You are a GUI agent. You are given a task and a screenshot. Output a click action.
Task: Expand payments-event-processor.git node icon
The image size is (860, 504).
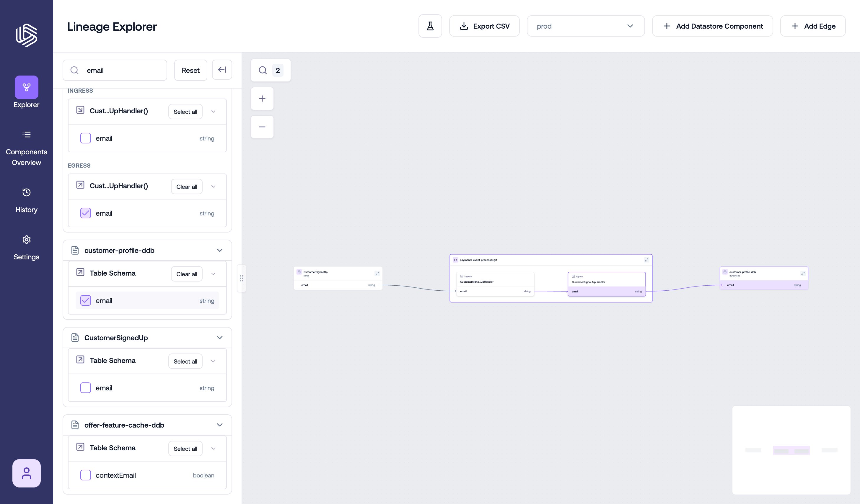click(646, 260)
